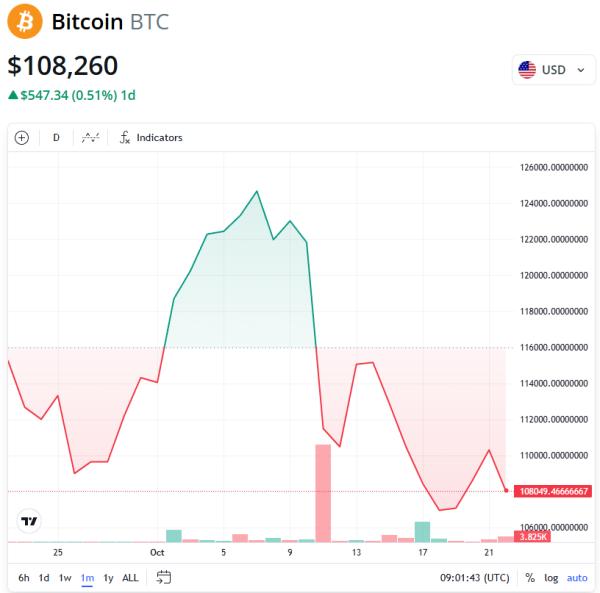Open the Indicators panel
Image resolution: width=600 pixels, height=593 pixels.
pyautogui.click(x=150, y=138)
